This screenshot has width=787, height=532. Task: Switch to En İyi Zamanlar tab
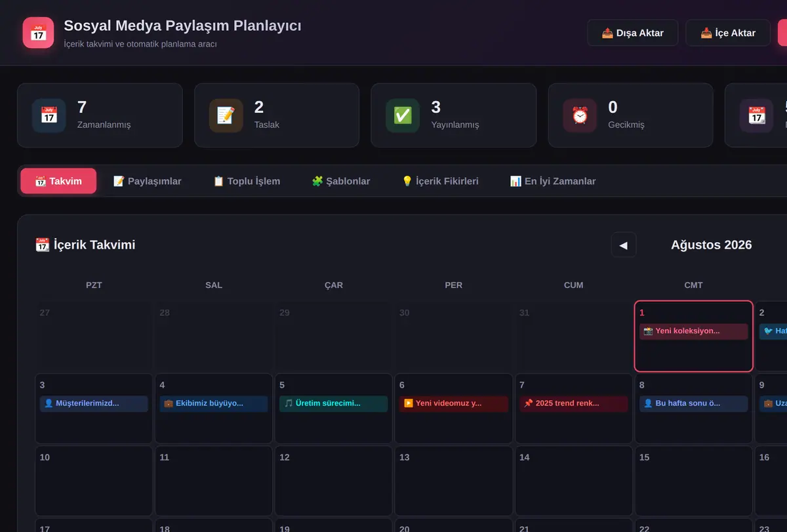click(x=553, y=181)
